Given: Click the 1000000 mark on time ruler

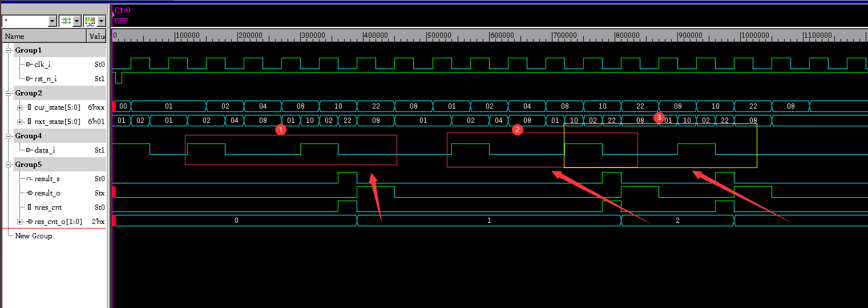Looking at the screenshot, I should coord(754,35).
